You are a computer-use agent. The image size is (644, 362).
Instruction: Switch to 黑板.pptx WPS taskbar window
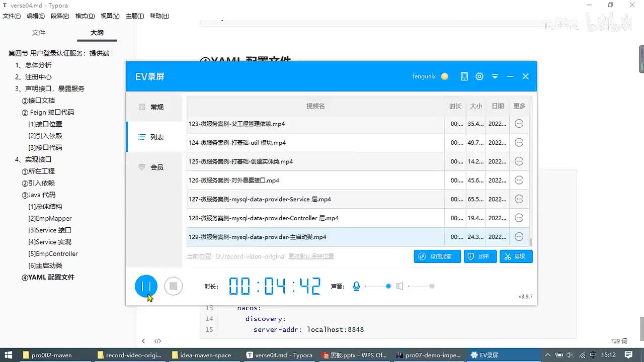coord(354,355)
